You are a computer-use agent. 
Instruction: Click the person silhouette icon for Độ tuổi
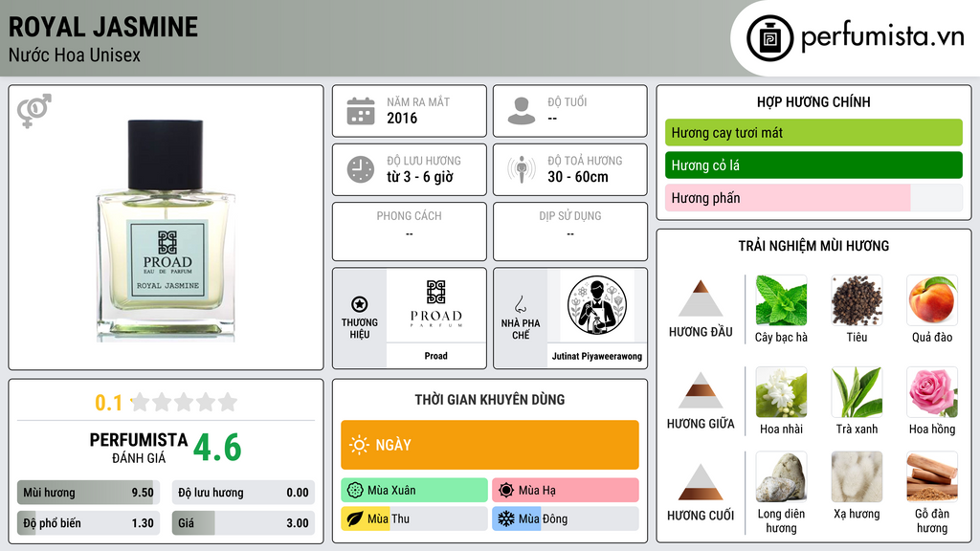point(522,111)
